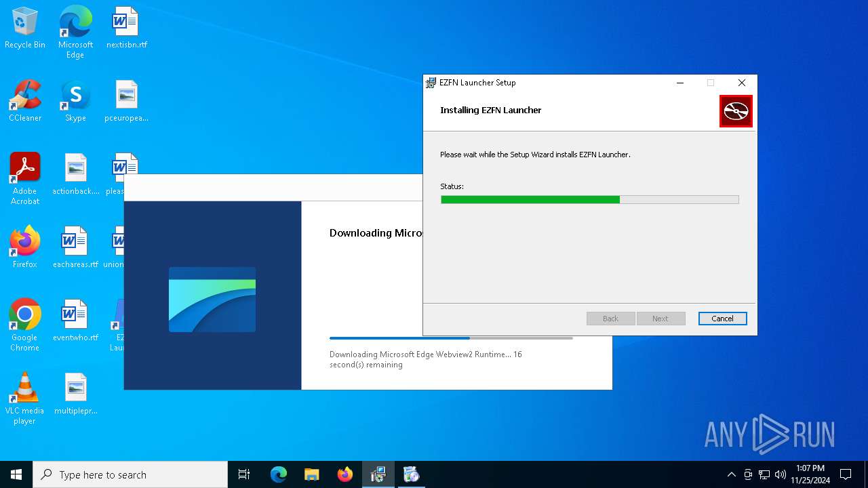Click the WebView2 download progress bar
The image size is (868, 488).
point(451,338)
